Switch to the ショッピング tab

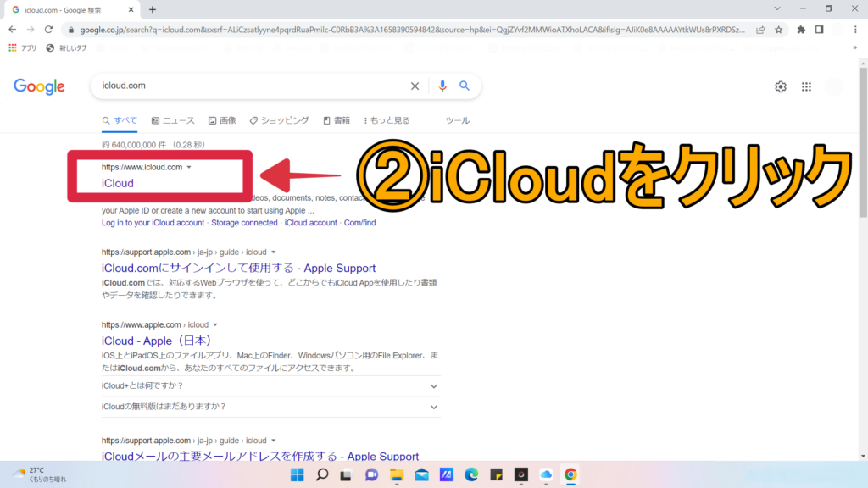pyautogui.click(x=279, y=120)
